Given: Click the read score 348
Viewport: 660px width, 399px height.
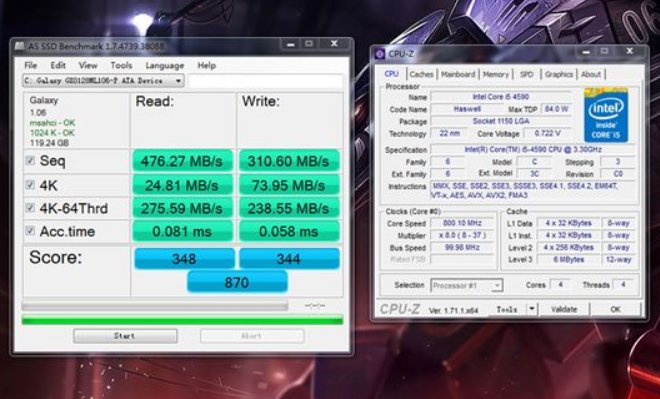Looking at the screenshot, I should [x=184, y=258].
